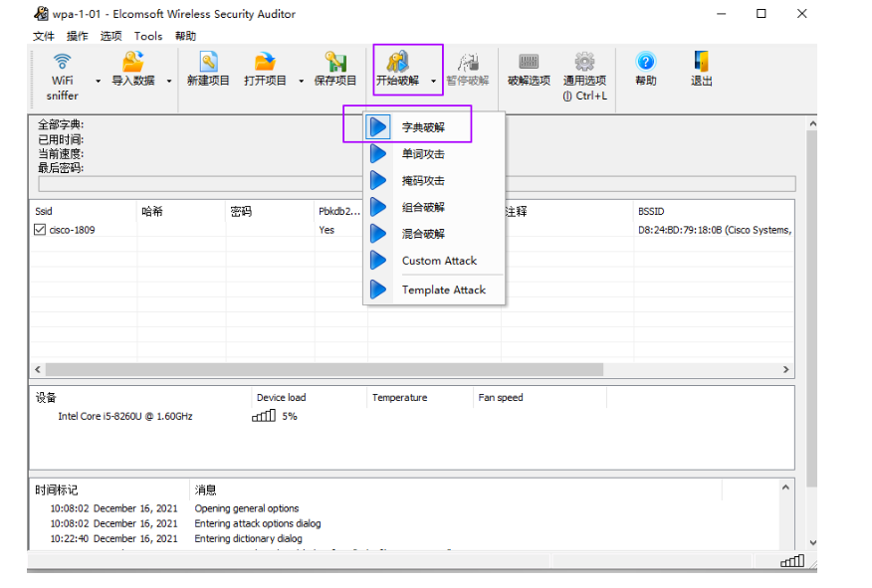The image size is (872, 588).
Task: Open the WiFi sniffer tool
Action: [x=63, y=77]
